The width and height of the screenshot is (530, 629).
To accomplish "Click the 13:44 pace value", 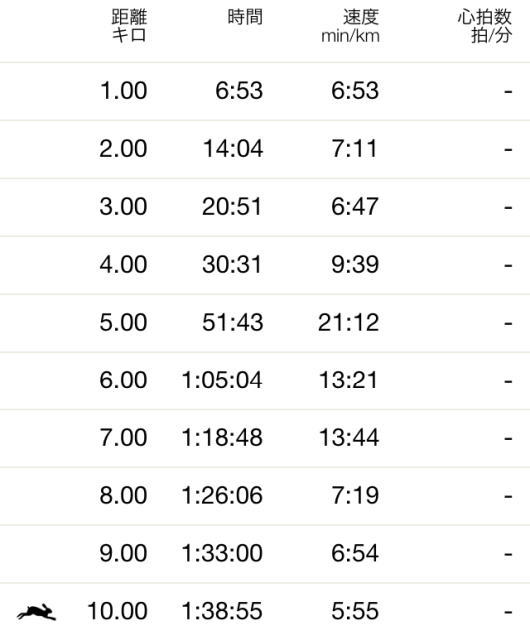I will point(349,438).
